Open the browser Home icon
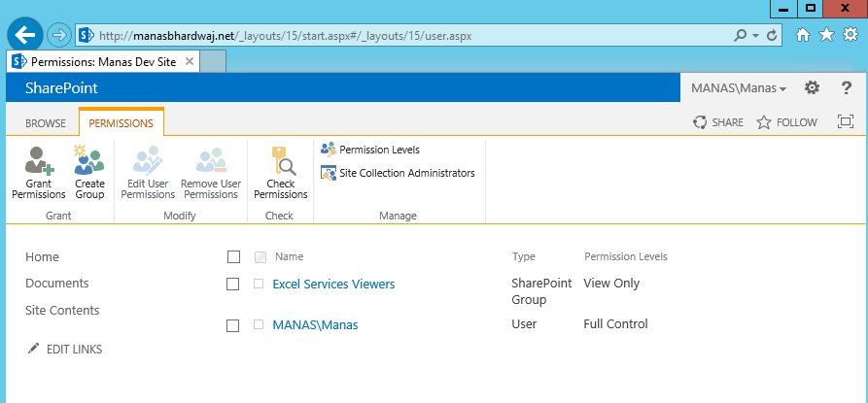This screenshot has height=403, width=868. [x=803, y=35]
